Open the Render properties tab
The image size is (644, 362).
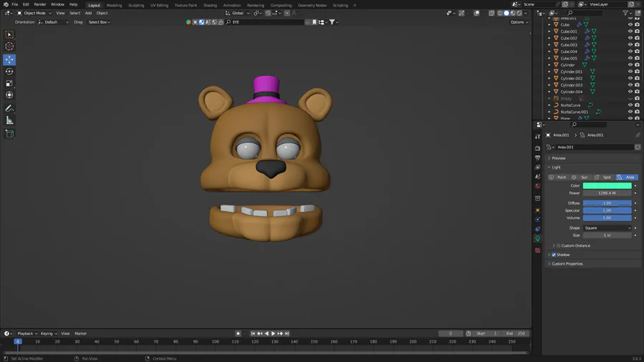tap(537, 148)
